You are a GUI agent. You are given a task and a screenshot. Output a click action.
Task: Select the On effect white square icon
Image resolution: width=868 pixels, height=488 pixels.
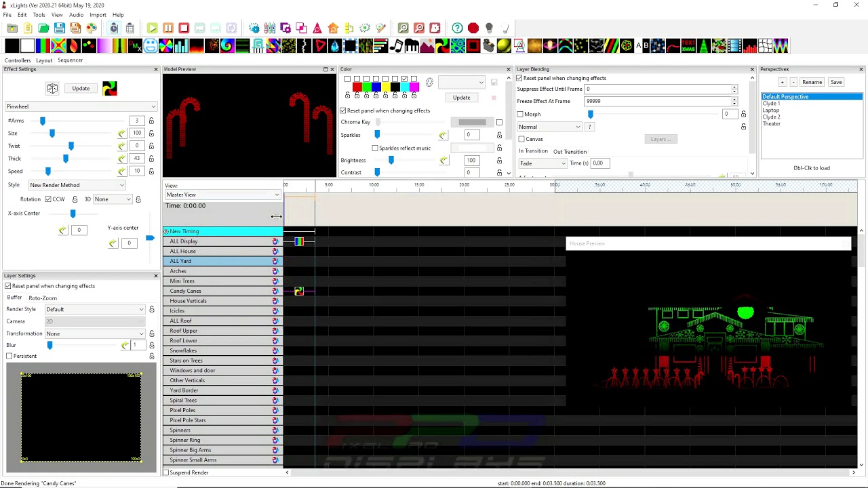(27, 46)
